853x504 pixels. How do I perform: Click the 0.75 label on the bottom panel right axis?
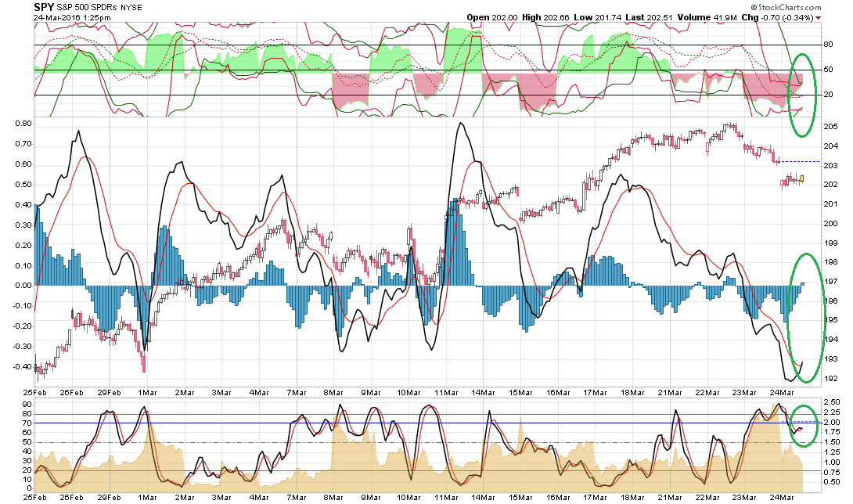(x=832, y=472)
